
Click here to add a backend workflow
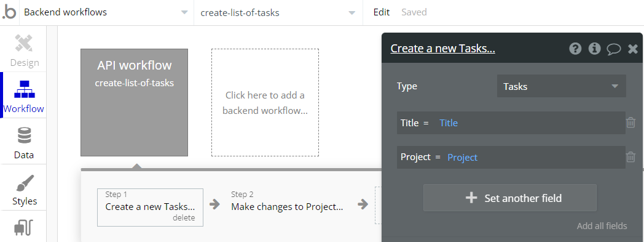265,102
